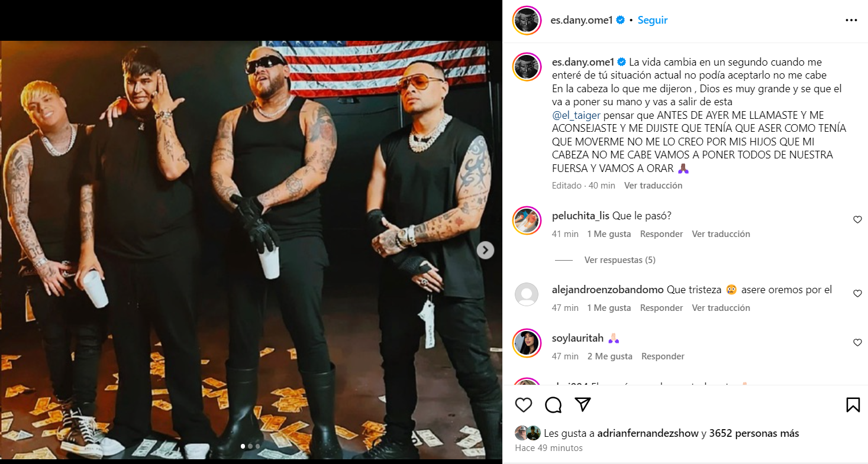Save the post with the bookmark icon
Screen dimensions: 868x464
853,405
